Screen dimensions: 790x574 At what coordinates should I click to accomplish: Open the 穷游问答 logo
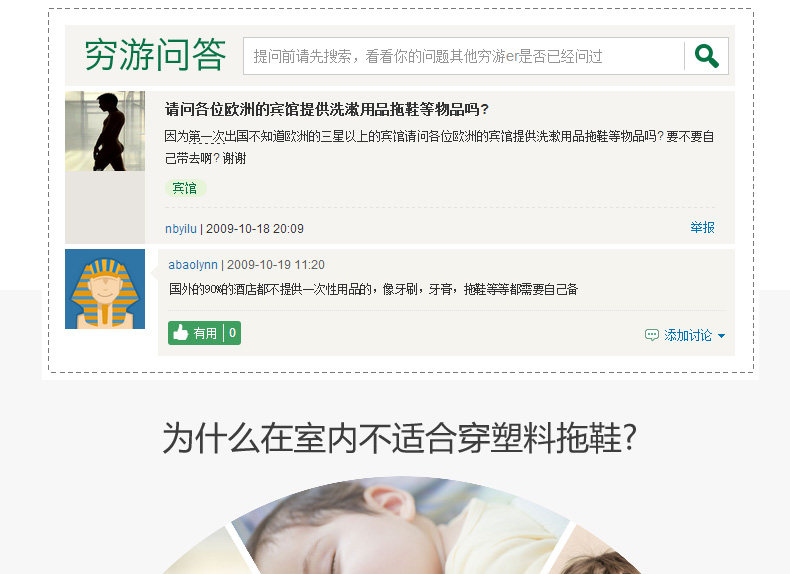pos(155,54)
